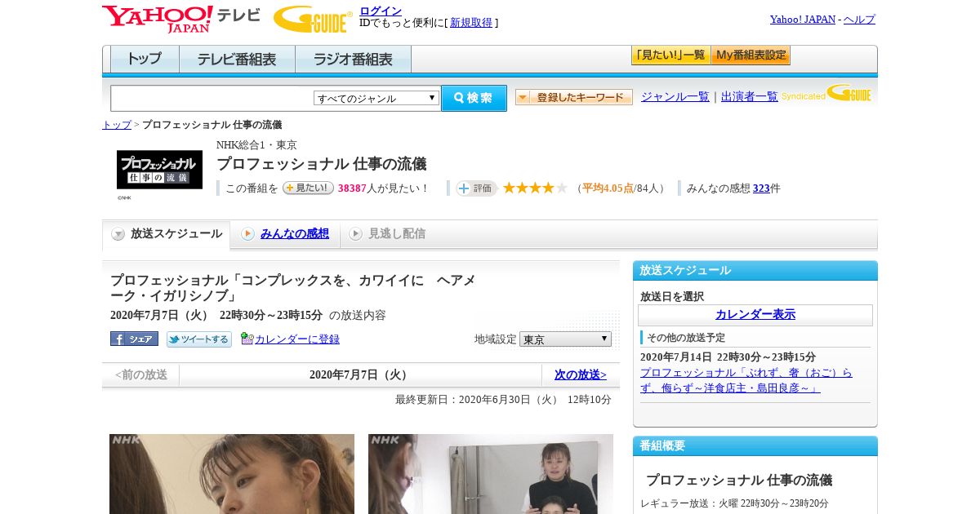Click the Yahoo! JAPAN テレビ logo
This screenshot has width=980, height=514.
point(181,18)
